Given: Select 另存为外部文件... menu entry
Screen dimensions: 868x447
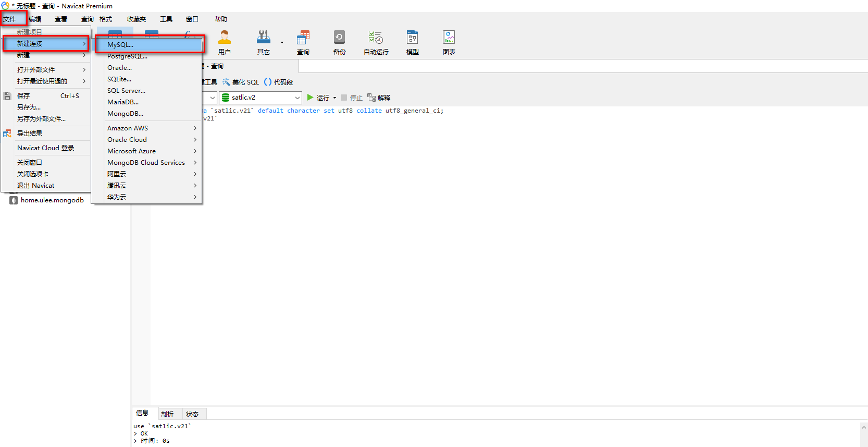Looking at the screenshot, I should (46, 119).
